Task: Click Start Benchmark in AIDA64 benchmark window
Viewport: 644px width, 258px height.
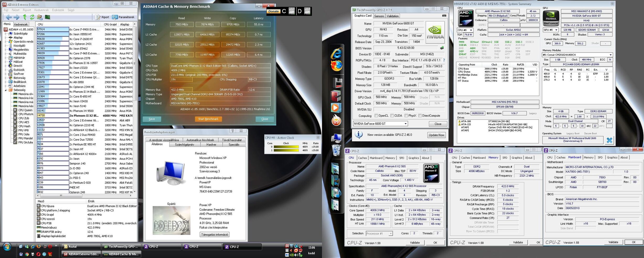Action: coord(208,119)
